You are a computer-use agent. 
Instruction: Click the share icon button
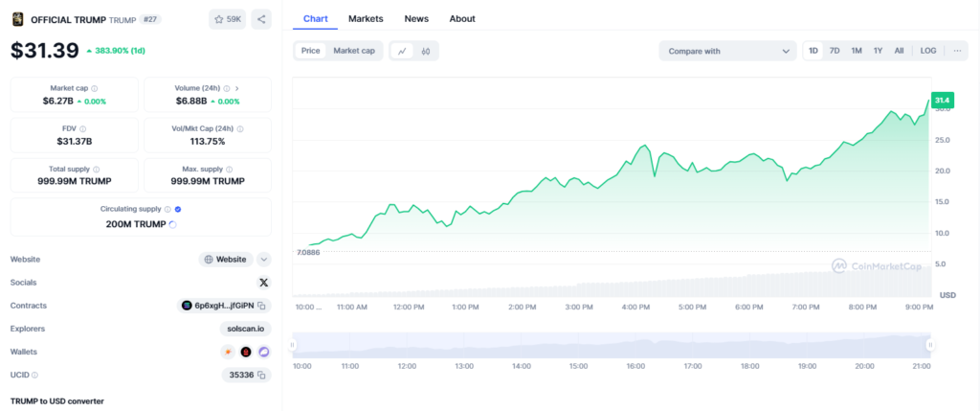tap(261, 19)
